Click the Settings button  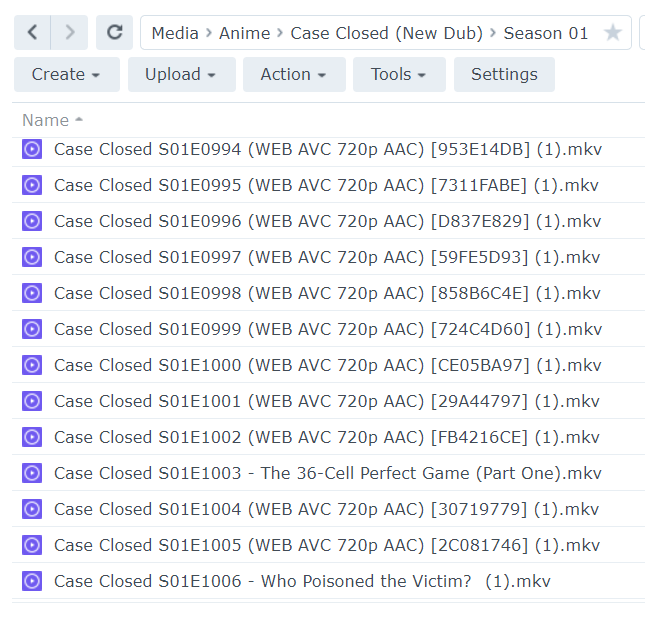504,74
